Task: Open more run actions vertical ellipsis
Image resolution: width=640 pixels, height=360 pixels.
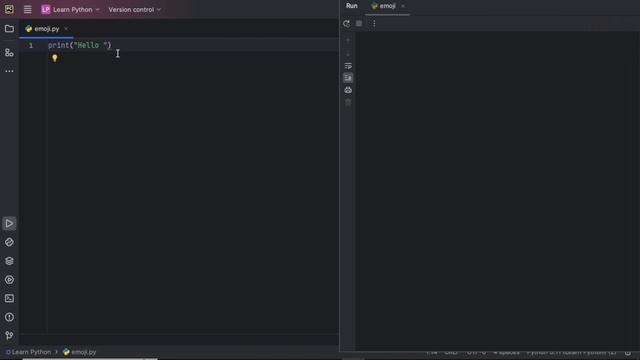Action: click(374, 24)
